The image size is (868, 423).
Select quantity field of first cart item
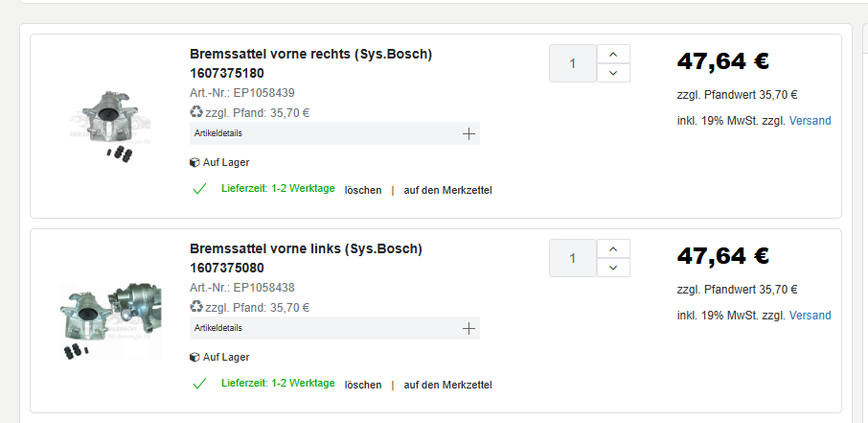tap(572, 63)
